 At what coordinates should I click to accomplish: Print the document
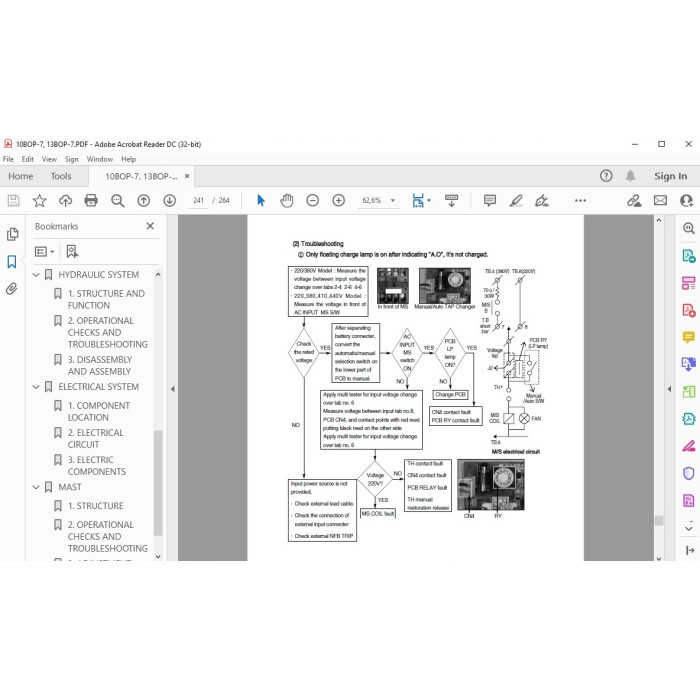91,200
